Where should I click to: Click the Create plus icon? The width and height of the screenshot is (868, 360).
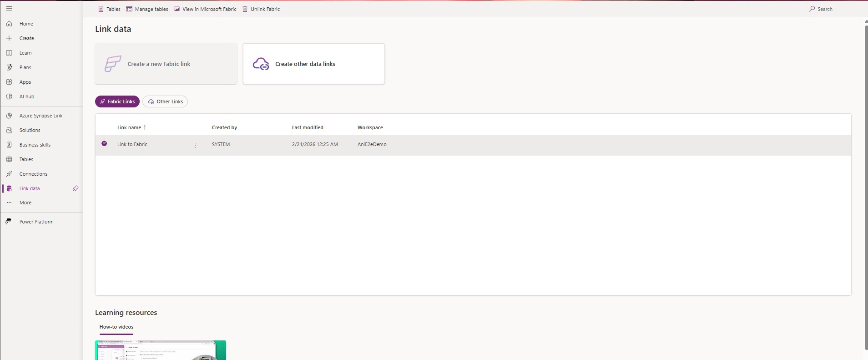click(x=9, y=38)
